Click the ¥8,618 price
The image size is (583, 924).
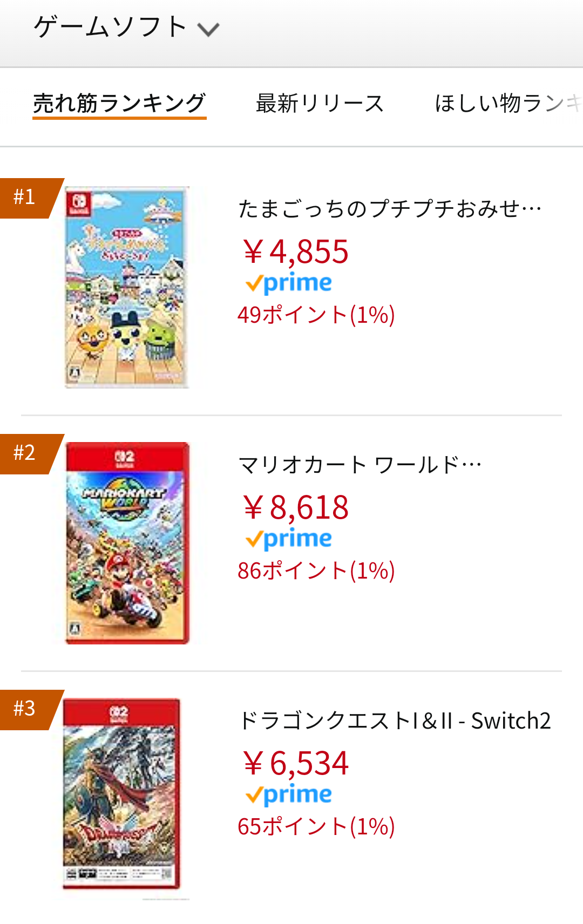295,507
